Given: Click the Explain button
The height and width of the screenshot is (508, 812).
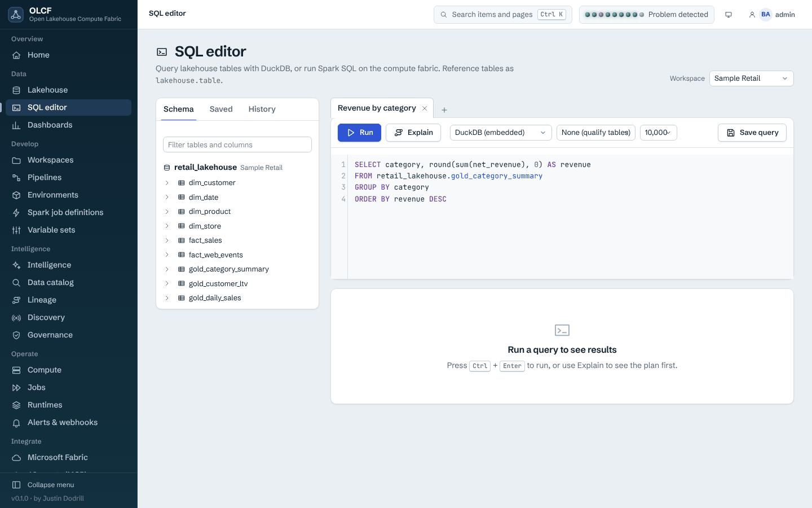Looking at the screenshot, I should (413, 133).
